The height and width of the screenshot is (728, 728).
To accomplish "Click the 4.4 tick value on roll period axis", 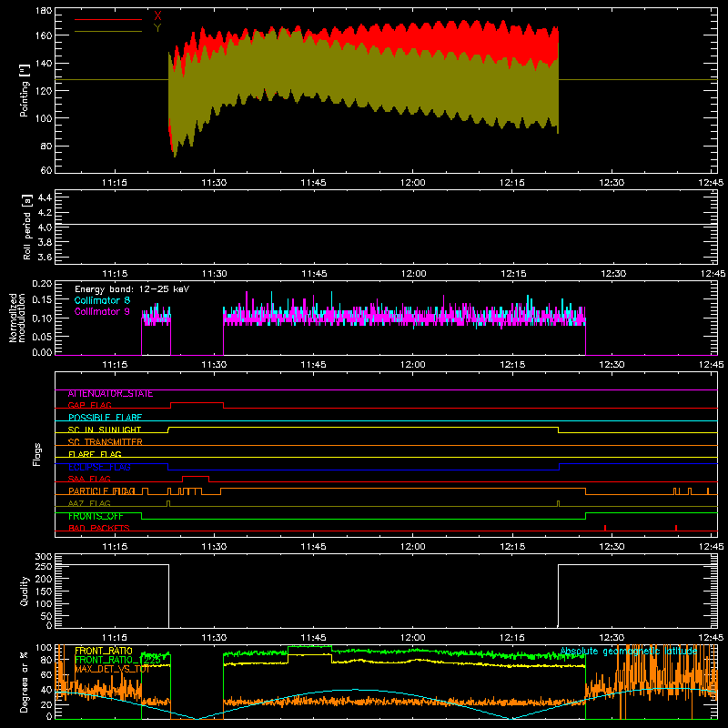I will pyautogui.click(x=45, y=197).
